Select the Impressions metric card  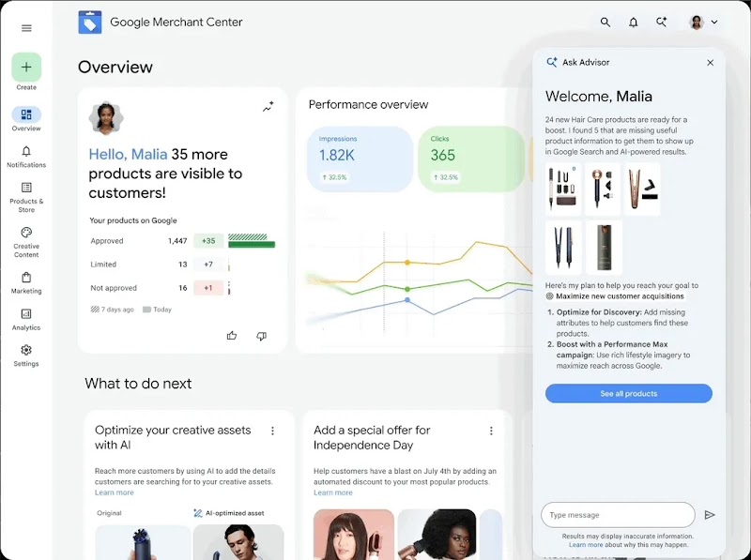[360, 159]
